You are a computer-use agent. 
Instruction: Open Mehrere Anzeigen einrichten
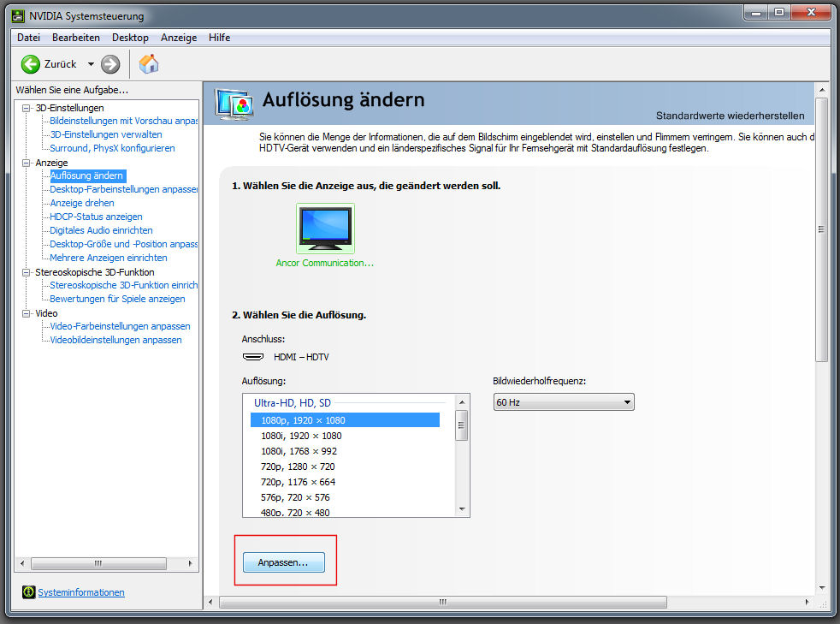tap(109, 258)
